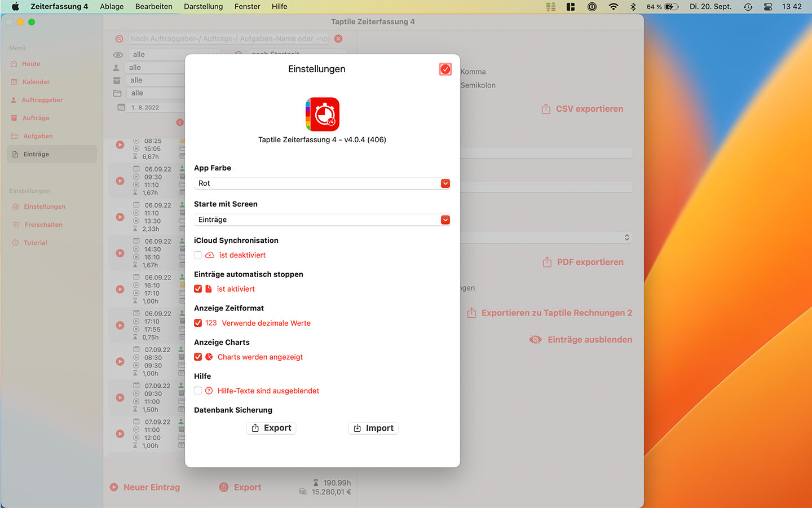Start timer for entry 06.09.22 17:10
This screenshot has width=812, height=508.
pyautogui.click(x=120, y=326)
